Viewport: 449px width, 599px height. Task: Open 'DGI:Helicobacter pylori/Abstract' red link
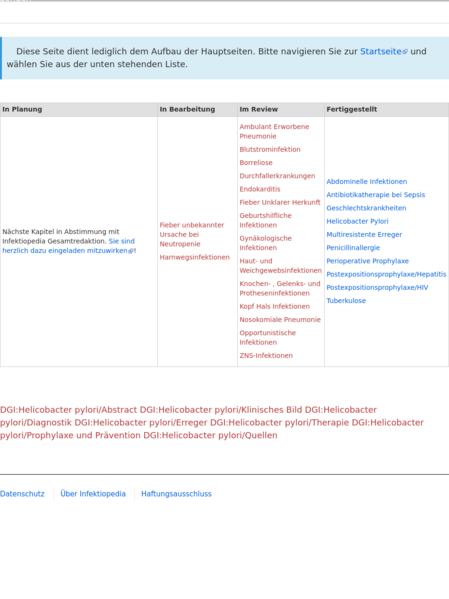click(68, 410)
